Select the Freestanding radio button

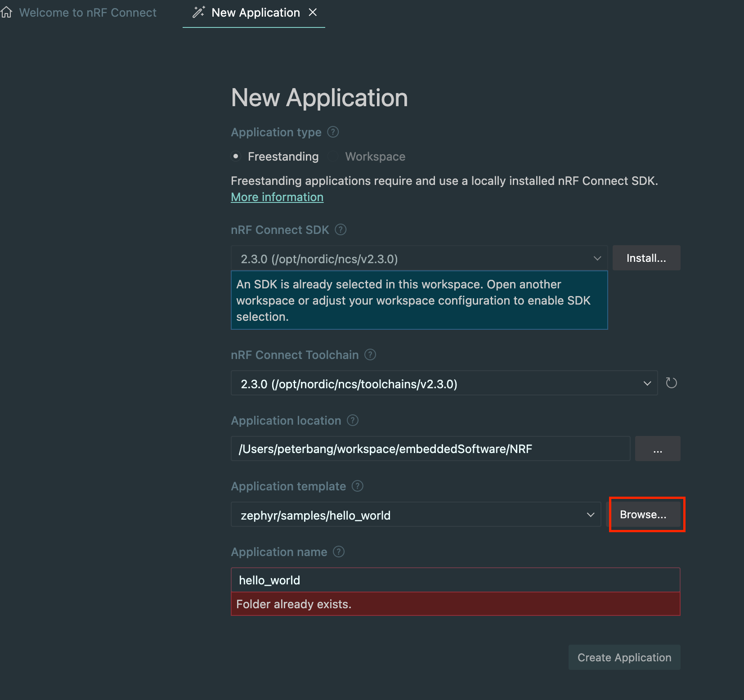tap(236, 156)
